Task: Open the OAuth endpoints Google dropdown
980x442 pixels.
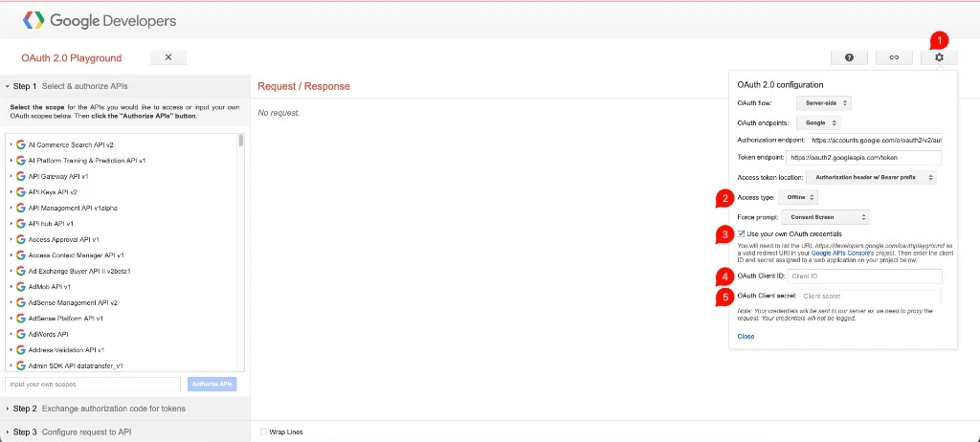Action: 818,122
